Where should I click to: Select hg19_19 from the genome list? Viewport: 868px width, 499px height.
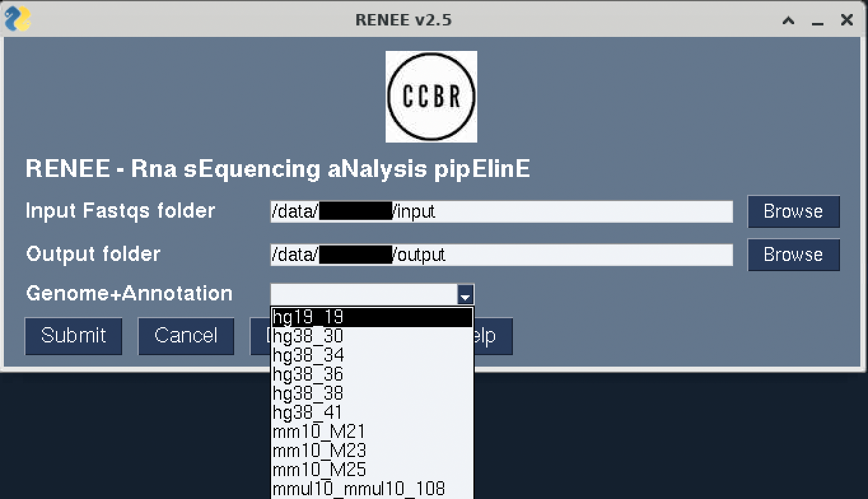(x=372, y=317)
